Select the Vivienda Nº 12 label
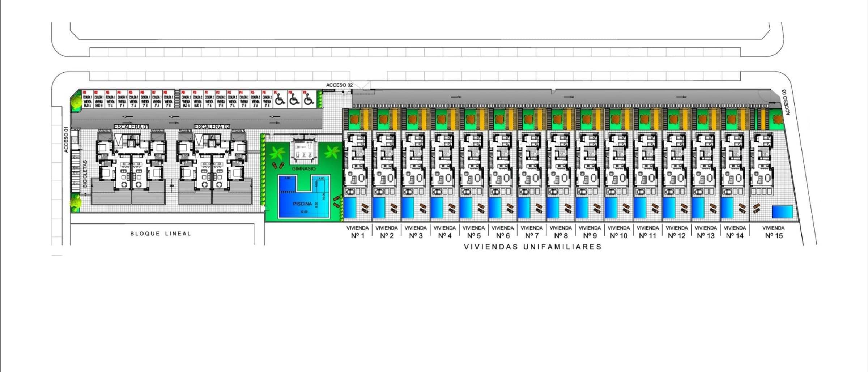Viewport: 868px width, 372px height. [x=677, y=232]
